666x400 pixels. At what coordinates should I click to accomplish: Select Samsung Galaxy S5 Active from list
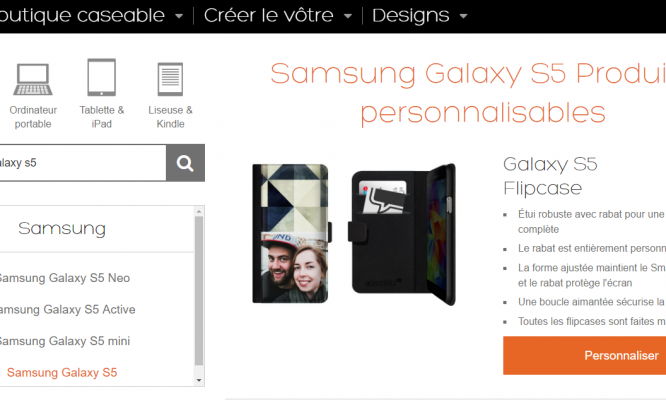pyautogui.click(x=67, y=310)
